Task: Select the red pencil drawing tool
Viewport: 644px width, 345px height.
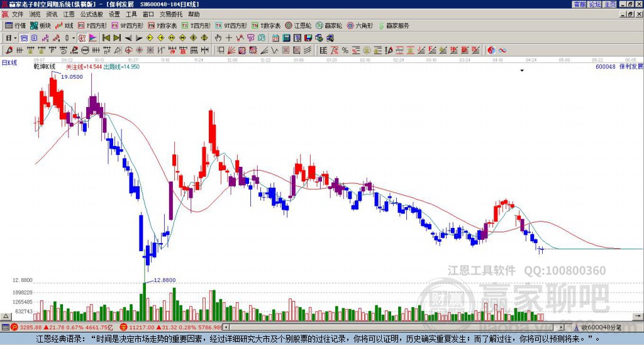Action: click(x=8, y=50)
